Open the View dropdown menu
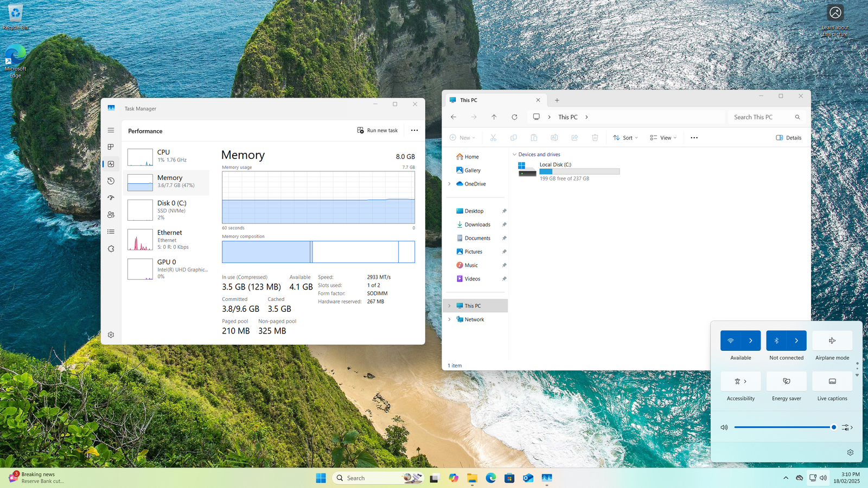This screenshot has width=868, height=488. (x=663, y=138)
